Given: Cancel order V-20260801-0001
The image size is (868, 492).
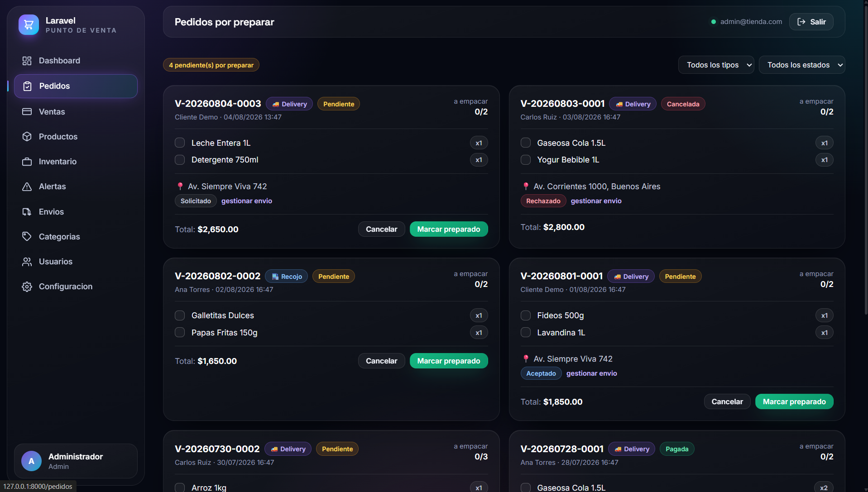Looking at the screenshot, I should tap(727, 401).
